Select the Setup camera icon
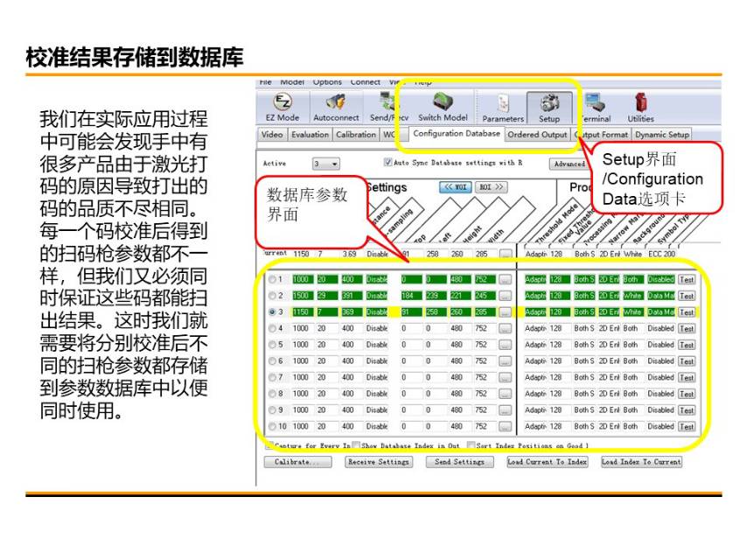Screen dimensions: 747x560 click(x=549, y=108)
